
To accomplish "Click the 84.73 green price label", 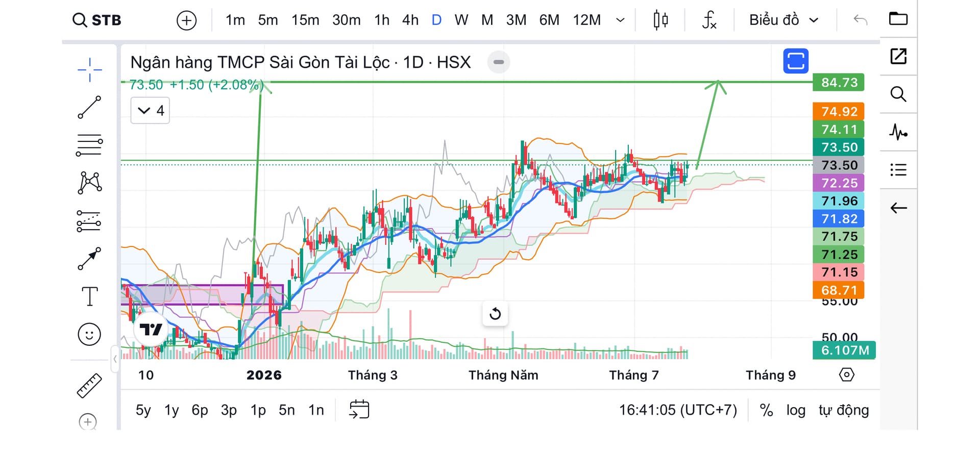I will click(x=838, y=83).
